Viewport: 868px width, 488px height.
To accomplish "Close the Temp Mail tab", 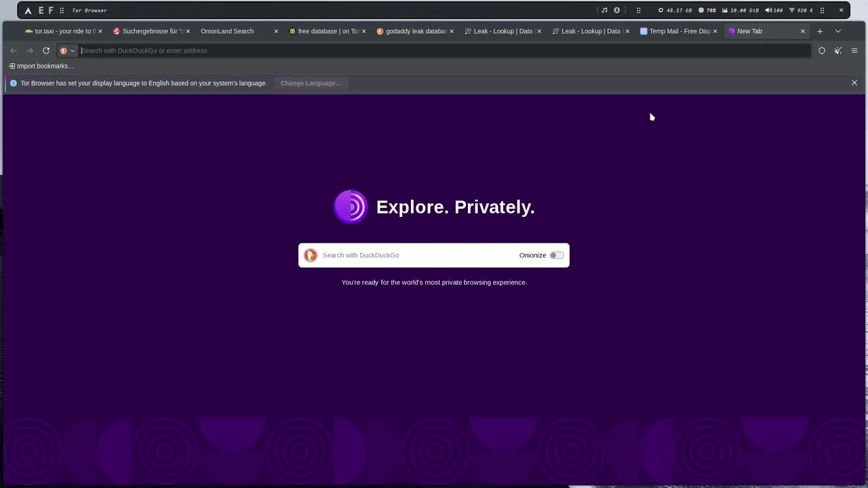I will point(715,31).
